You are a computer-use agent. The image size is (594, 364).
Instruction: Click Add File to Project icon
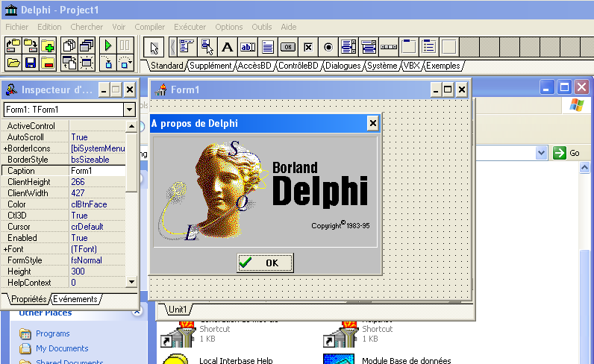click(x=48, y=45)
